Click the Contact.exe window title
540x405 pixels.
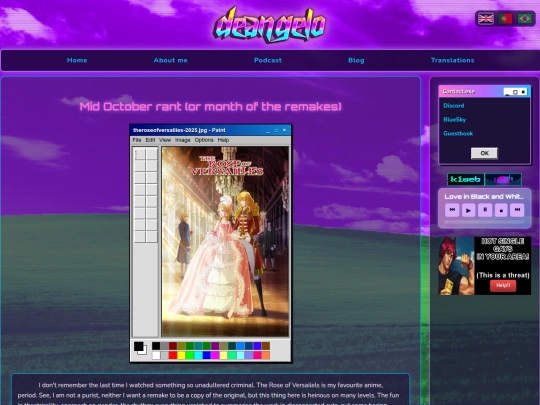pyautogui.click(x=459, y=91)
